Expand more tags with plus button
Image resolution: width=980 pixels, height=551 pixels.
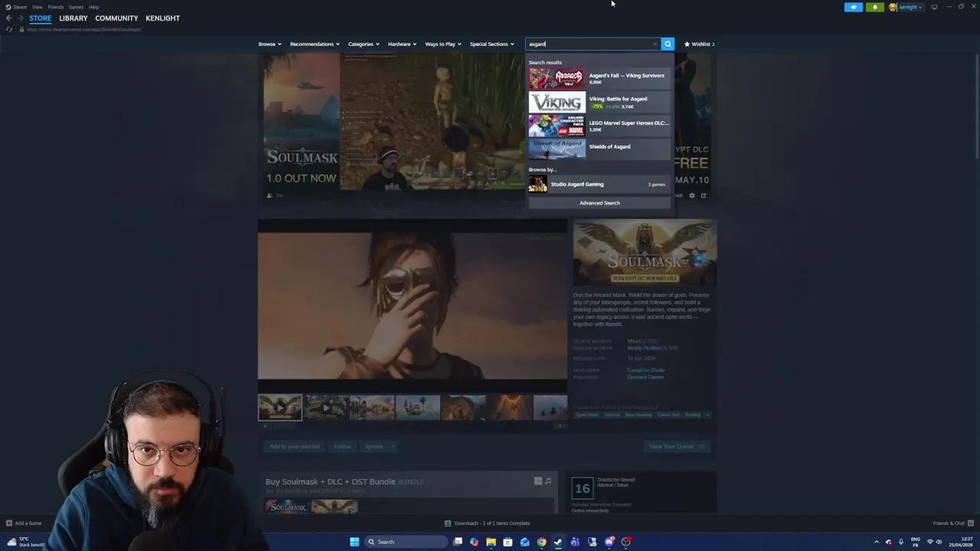pyautogui.click(x=707, y=415)
